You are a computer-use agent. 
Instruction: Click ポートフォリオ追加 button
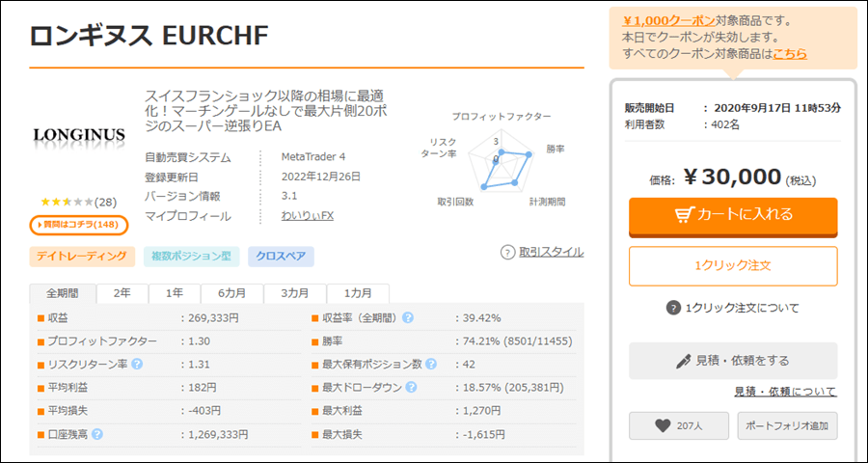click(x=787, y=425)
